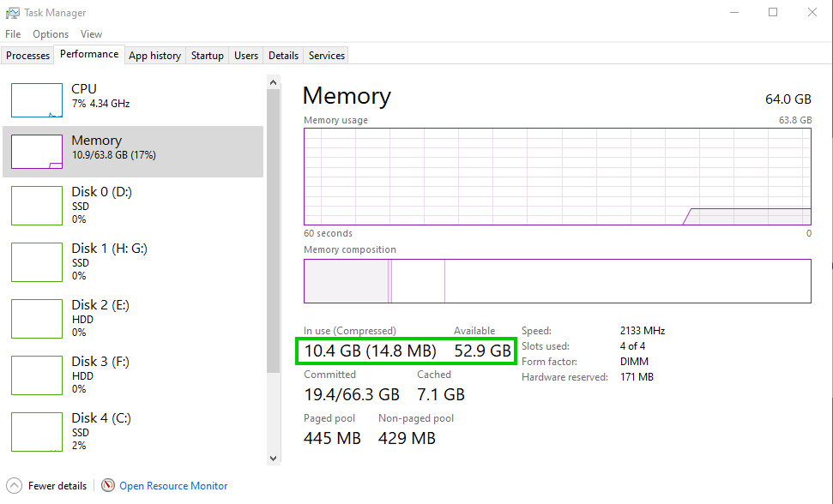The height and width of the screenshot is (504, 833).
Task: Open the Options menu
Action: pyautogui.click(x=50, y=33)
